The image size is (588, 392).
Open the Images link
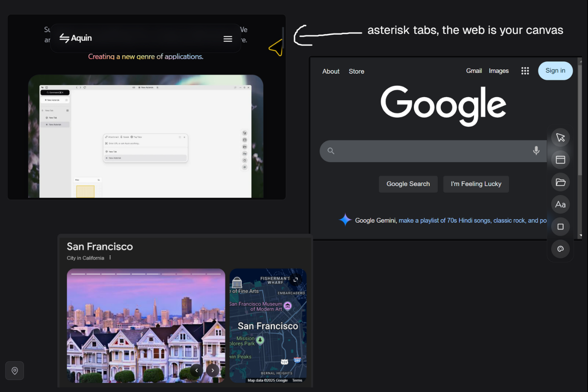click(x=498, y=71)
